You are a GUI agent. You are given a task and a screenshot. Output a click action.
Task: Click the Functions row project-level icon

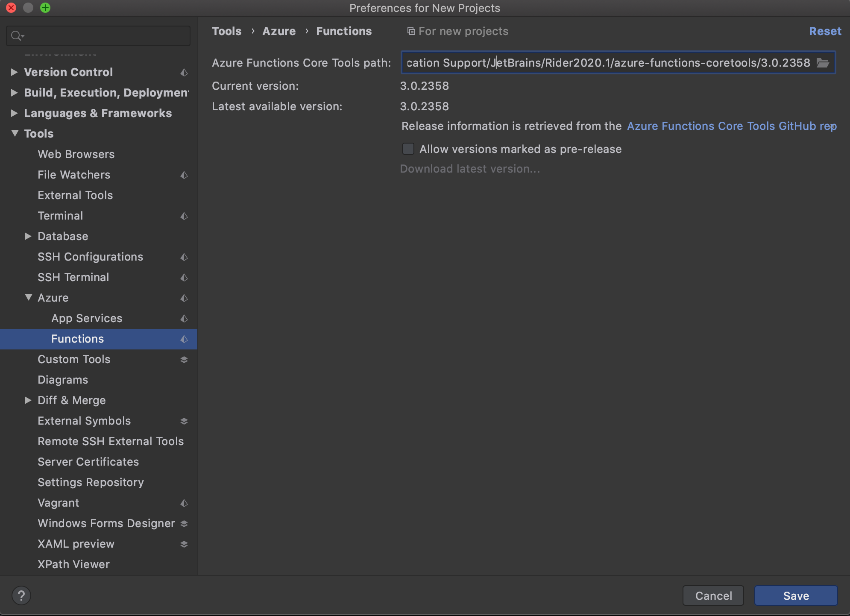[x=184, y=339]
